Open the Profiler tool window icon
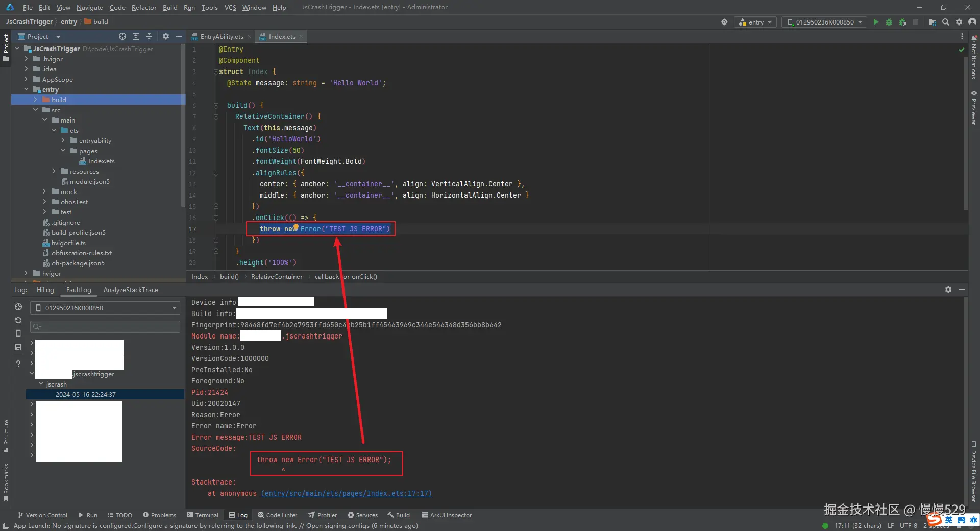The width and height of the screenshot is (980, 531). pyautogui.click(x=323, y=515)
